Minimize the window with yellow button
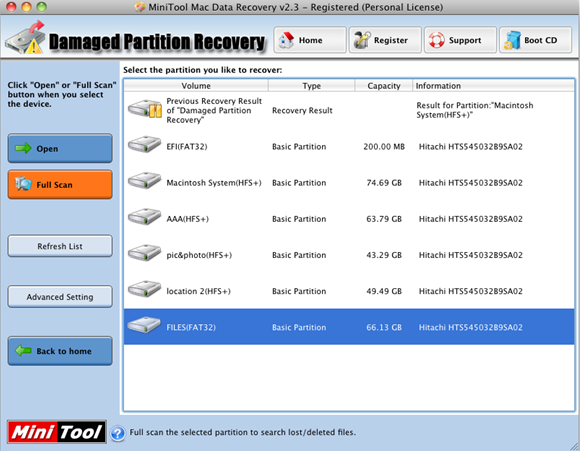Screen dimensions: 580x451 [x=27, y=7]
